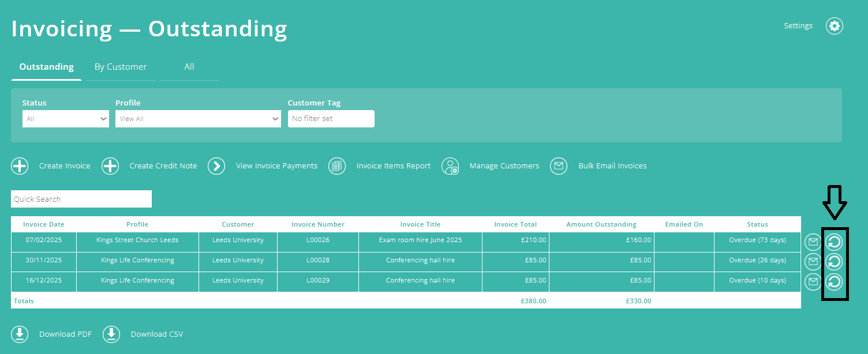Image resolution: width=868 pixels, height=354 pixels.
Task: Click the Settings link text
Action: pyautogui.click(x=798, y=25)
